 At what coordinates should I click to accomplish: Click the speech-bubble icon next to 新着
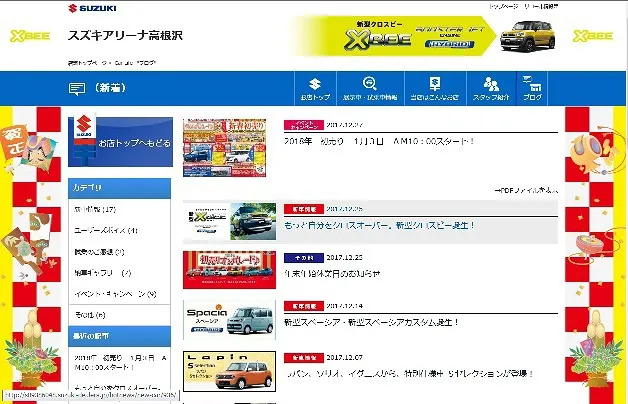coord(76,88)
